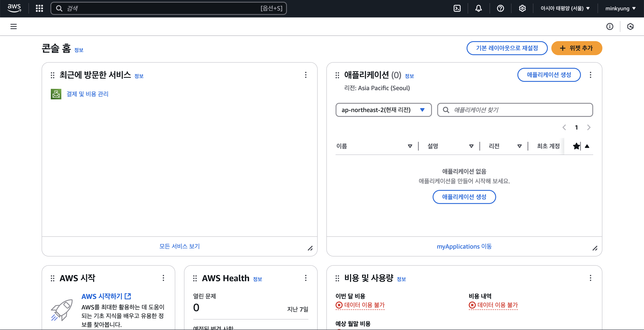Open AWS Health widget options menu

pyautogui.click(x=306, y=278)
